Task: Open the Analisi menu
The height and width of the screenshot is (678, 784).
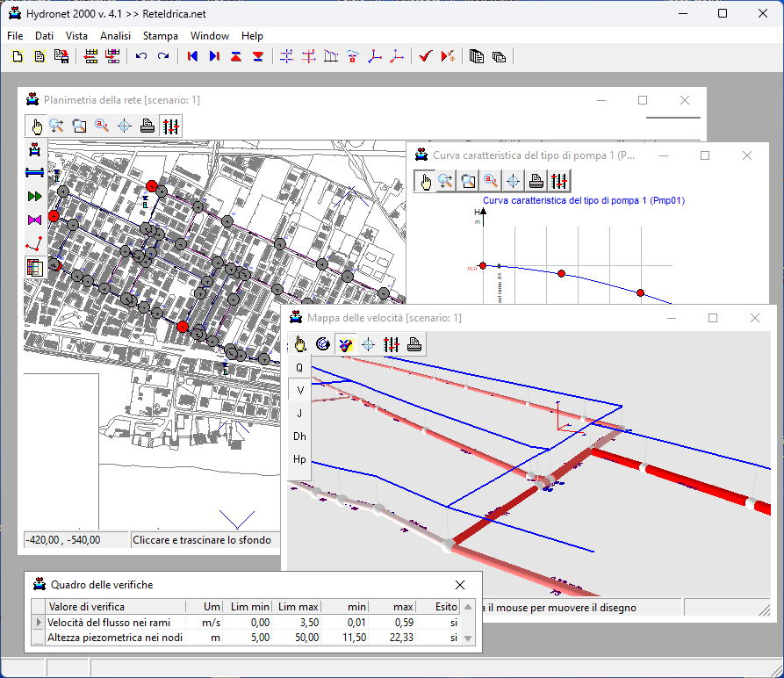Action: click(115, 36)
